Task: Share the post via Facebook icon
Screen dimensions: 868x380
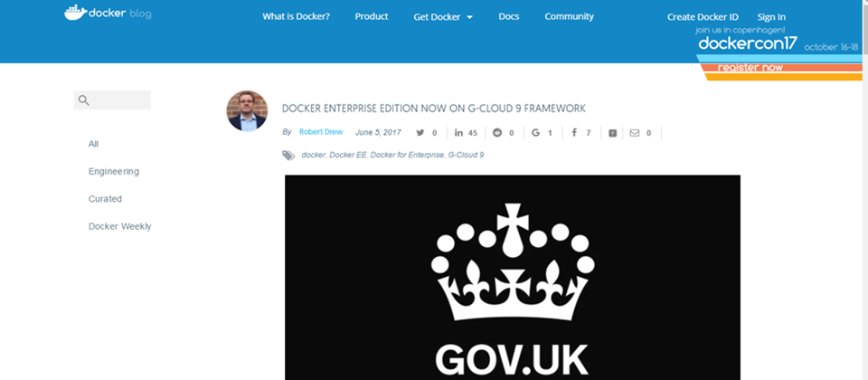Action: [575, 133]
